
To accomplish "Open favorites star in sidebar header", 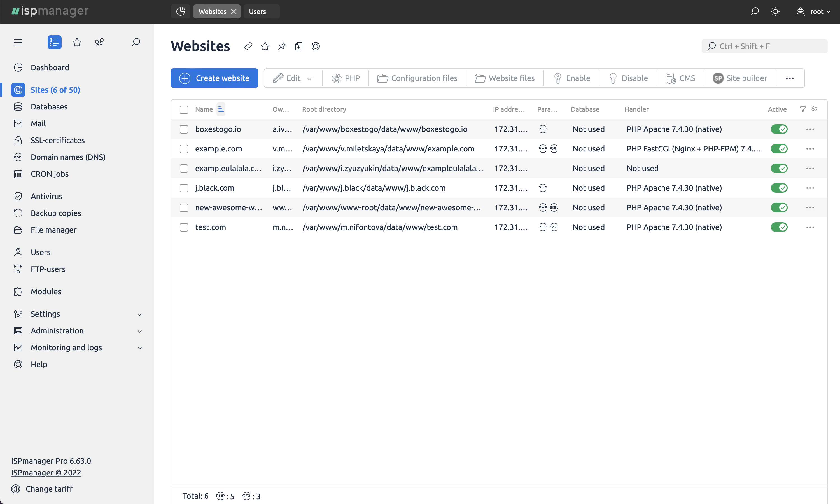I will coord(77,42).
